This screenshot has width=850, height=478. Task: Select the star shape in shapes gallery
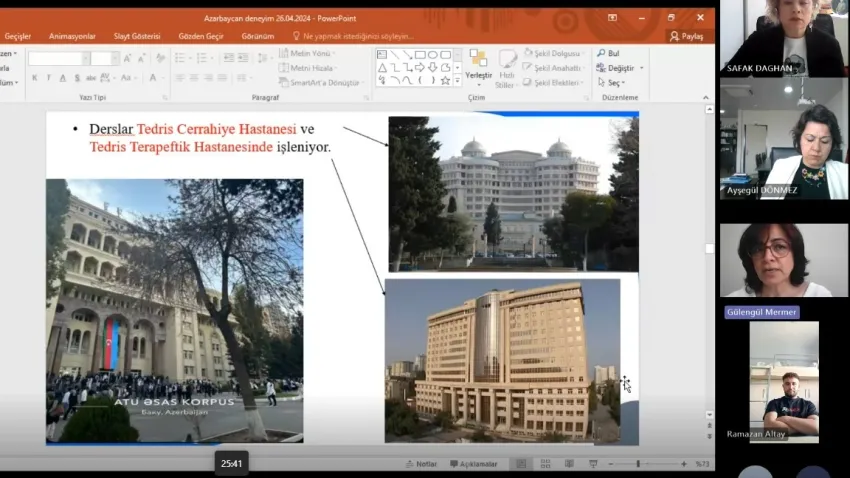(x=445, y=80)
